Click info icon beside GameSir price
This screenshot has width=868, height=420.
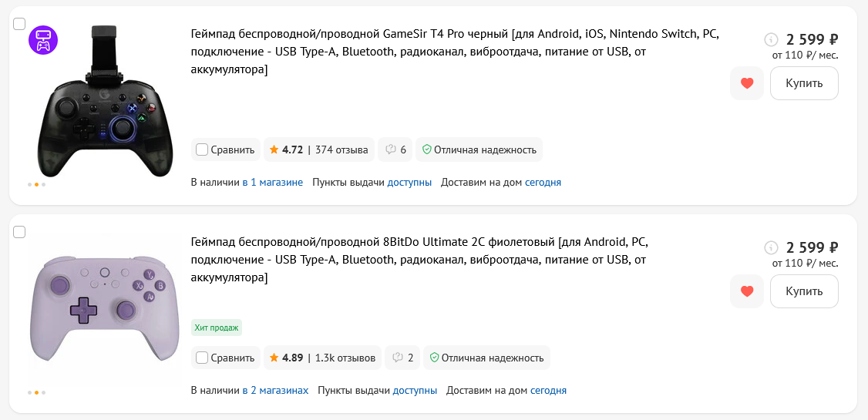[x=771, y=39]
